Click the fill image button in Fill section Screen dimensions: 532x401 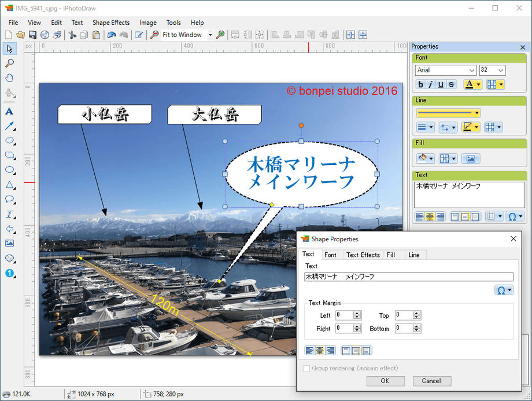pos(471,159)
